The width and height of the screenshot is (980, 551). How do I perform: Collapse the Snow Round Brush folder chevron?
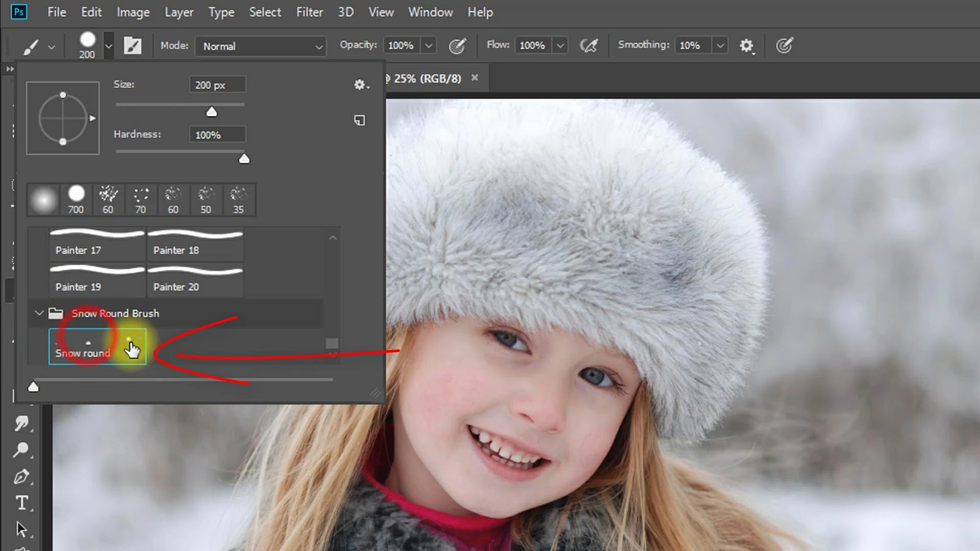pyautogui.click(x=39, y=313)
